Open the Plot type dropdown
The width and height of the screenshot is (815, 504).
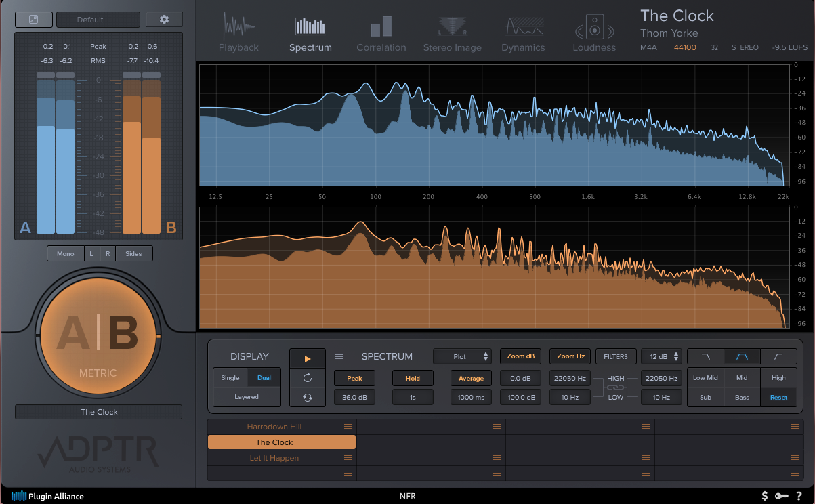coord(463,356)
